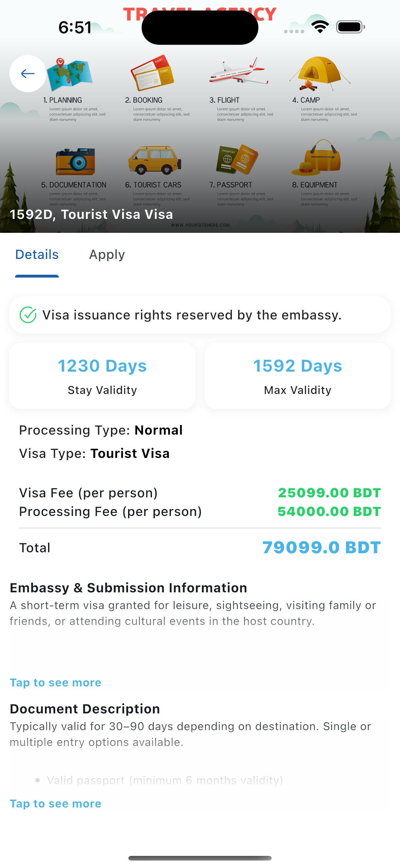400x868 pixels.
Task: Tap the booking tickets icon
Action: point(152,73)
